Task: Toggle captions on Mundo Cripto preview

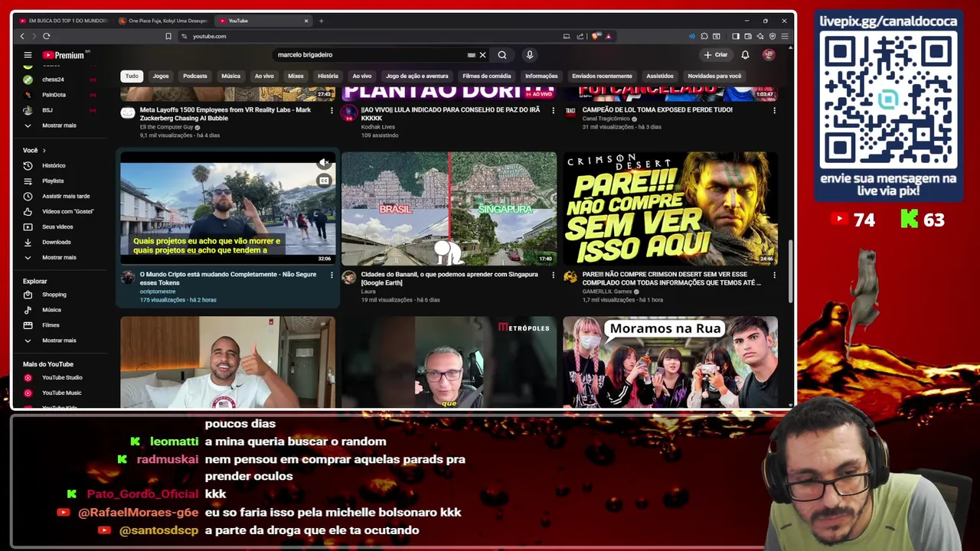Action: tap(324, 181)
